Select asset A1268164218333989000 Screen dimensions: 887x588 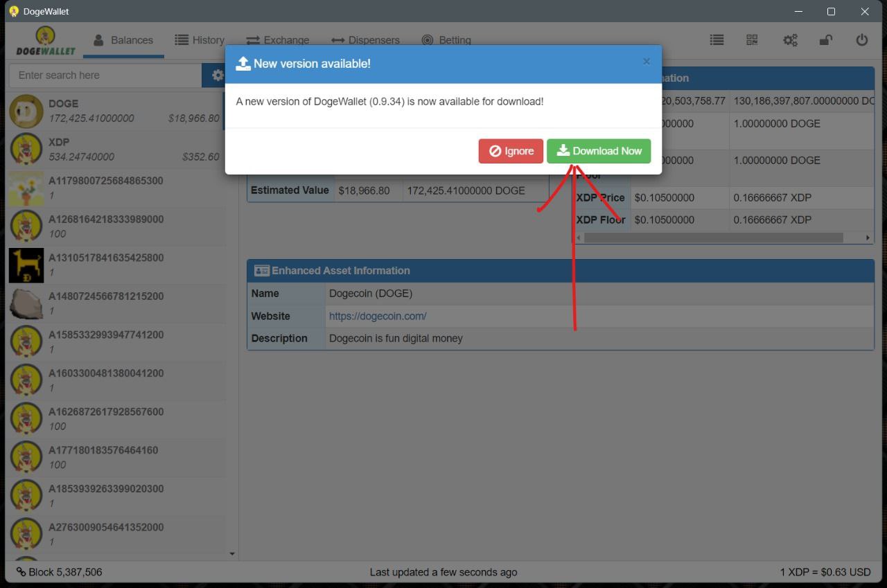coord(117,226)
